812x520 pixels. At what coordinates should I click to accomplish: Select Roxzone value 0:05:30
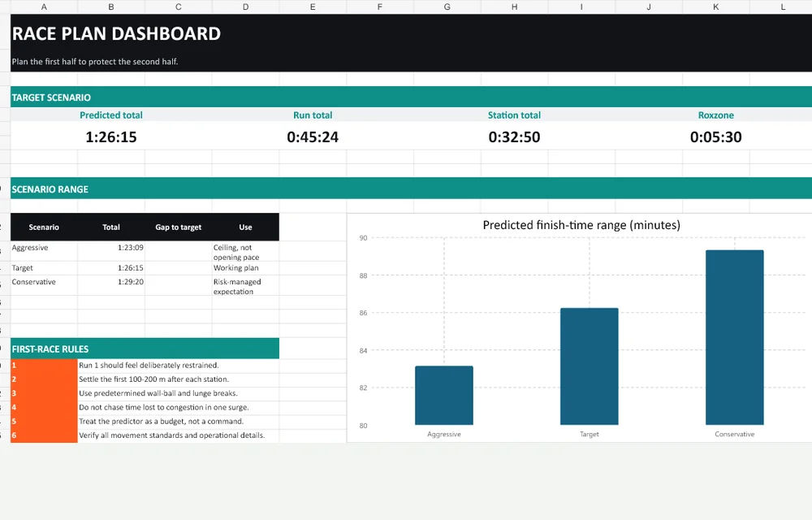(x=715, y=136)
